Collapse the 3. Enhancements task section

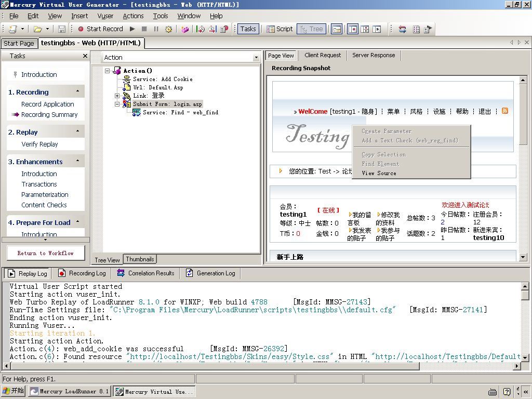click(78, 161)
